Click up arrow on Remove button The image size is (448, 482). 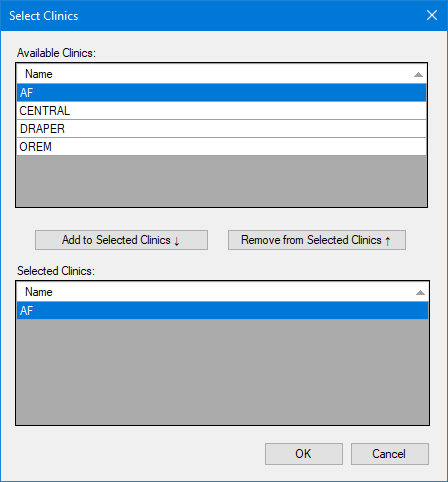point(388,241)
